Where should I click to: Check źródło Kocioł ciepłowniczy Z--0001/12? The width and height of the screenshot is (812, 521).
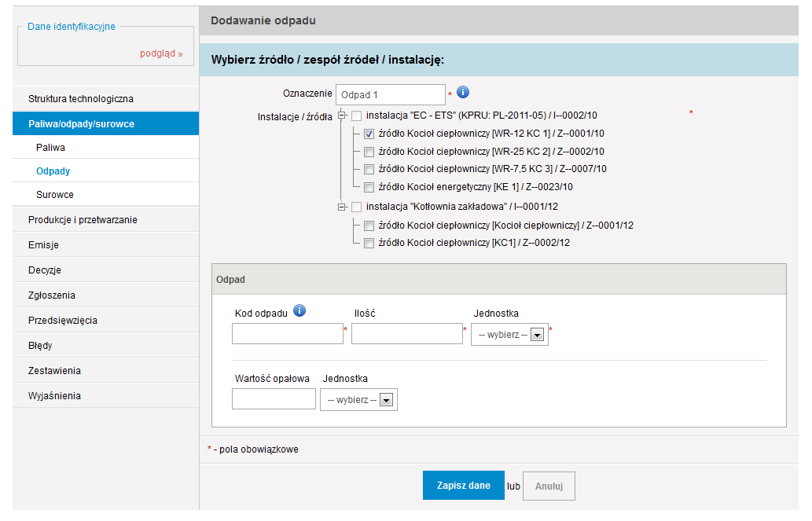point(369,226)
